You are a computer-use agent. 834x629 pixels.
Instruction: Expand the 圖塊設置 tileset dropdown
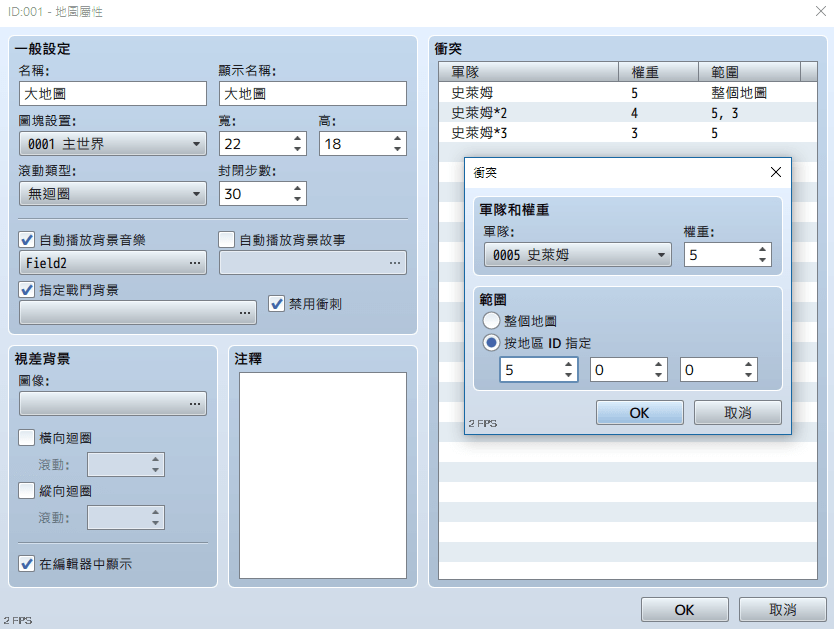pos(112,144)
